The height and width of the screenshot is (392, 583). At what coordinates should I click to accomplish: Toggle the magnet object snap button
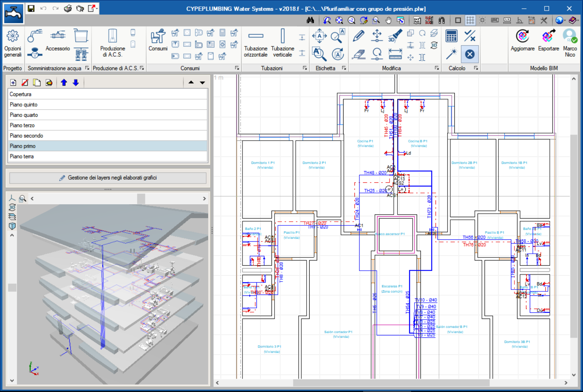(442, 20)
